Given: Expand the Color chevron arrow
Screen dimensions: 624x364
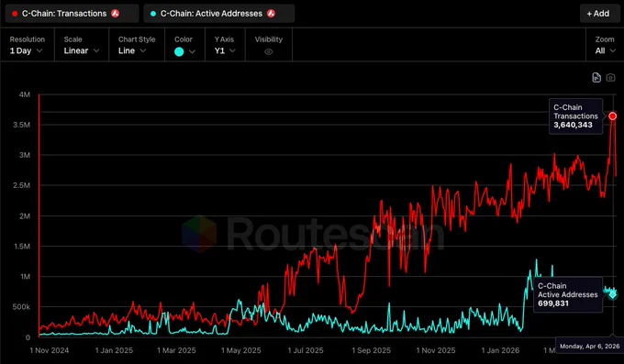Looking at the screenshot, I should [x=192, y=51].
